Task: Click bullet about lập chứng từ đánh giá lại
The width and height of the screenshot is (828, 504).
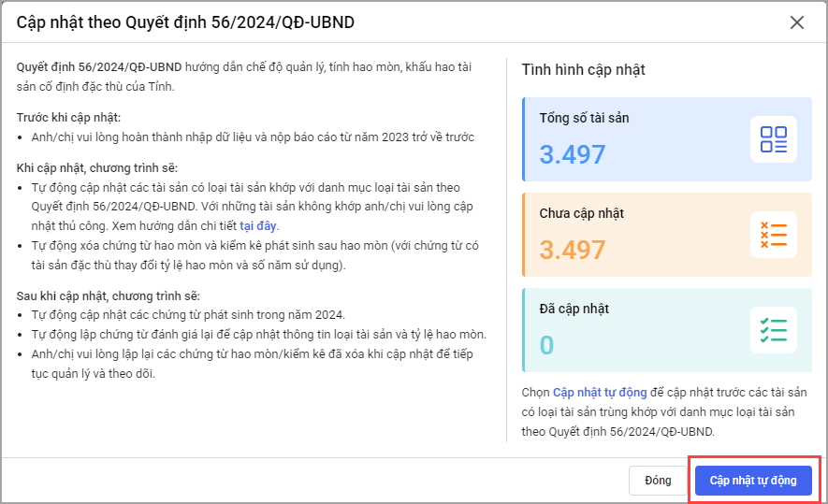Action: [259, 335]
